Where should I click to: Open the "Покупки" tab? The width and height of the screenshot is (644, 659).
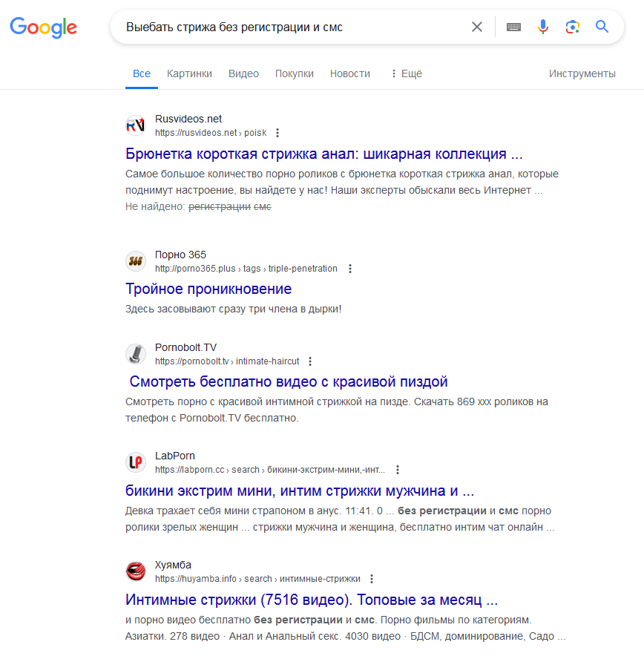(x=294, y=73)
